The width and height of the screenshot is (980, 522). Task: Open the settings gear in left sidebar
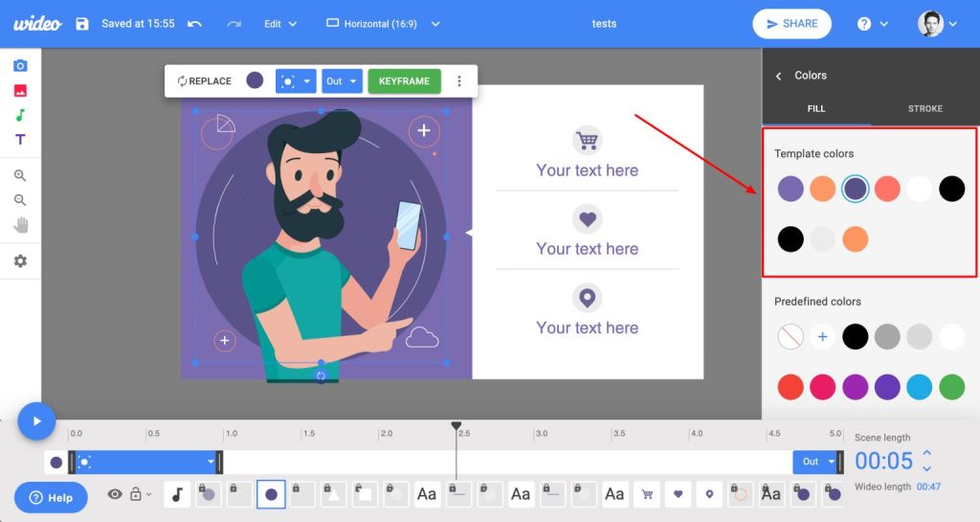click(x=20, y=261)
